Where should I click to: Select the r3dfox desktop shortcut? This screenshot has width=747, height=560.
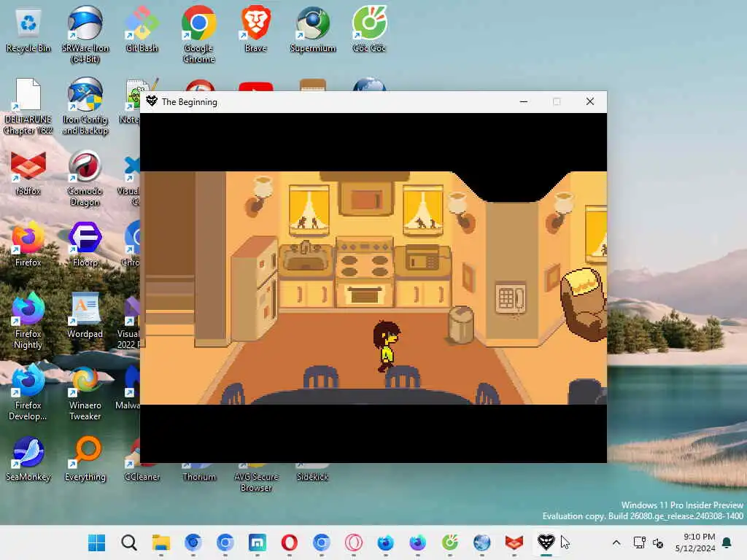[28, 174]
